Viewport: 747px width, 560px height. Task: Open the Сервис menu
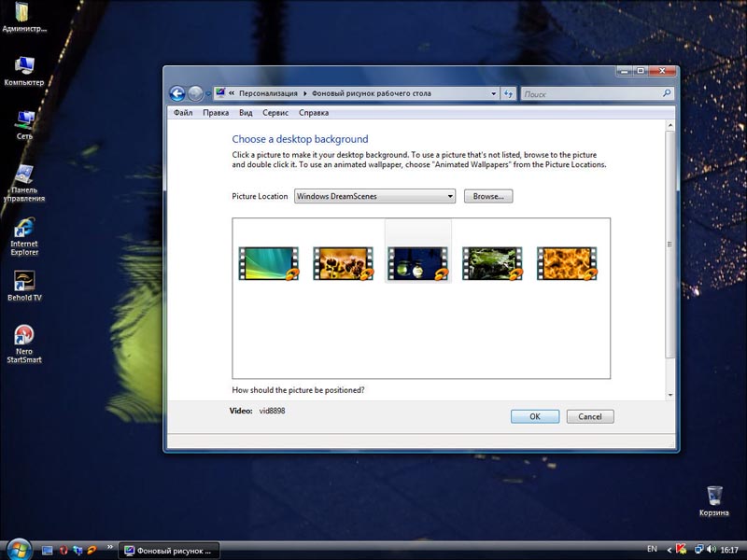click(275, 113)
